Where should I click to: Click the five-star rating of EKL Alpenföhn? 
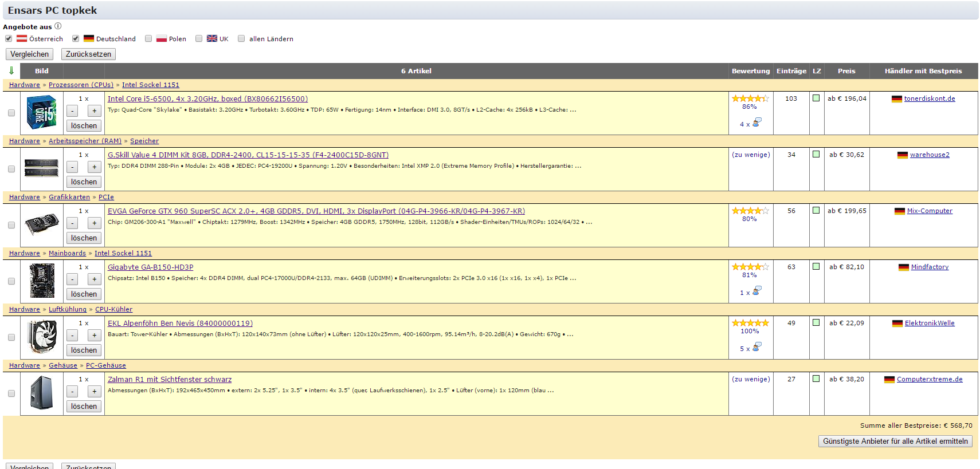750,323
